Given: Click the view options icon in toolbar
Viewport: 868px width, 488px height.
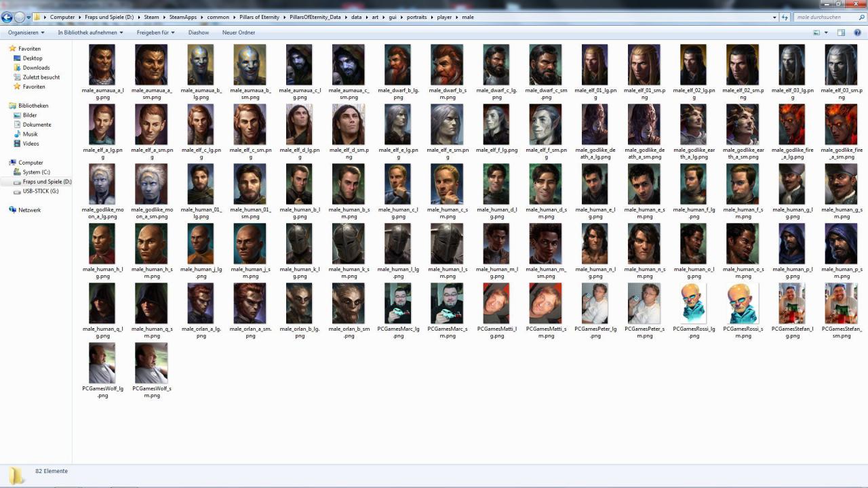Looking at the screenshot, I should coord(816,33).
